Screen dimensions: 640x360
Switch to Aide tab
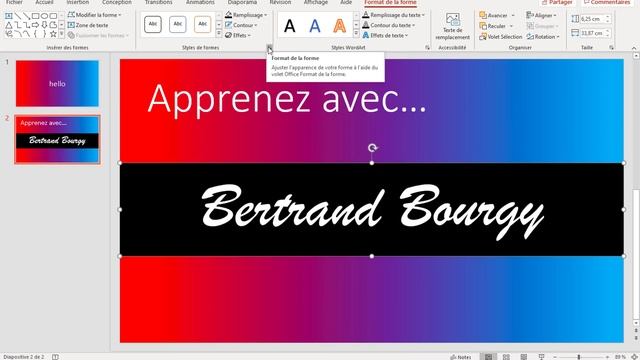pos(346,2)
